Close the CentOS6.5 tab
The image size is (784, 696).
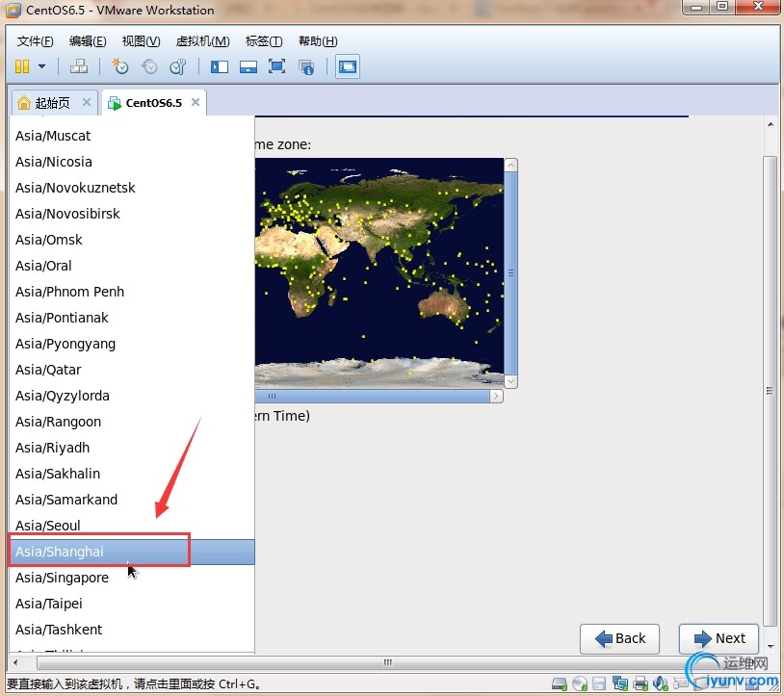click(x=196, y=102)
